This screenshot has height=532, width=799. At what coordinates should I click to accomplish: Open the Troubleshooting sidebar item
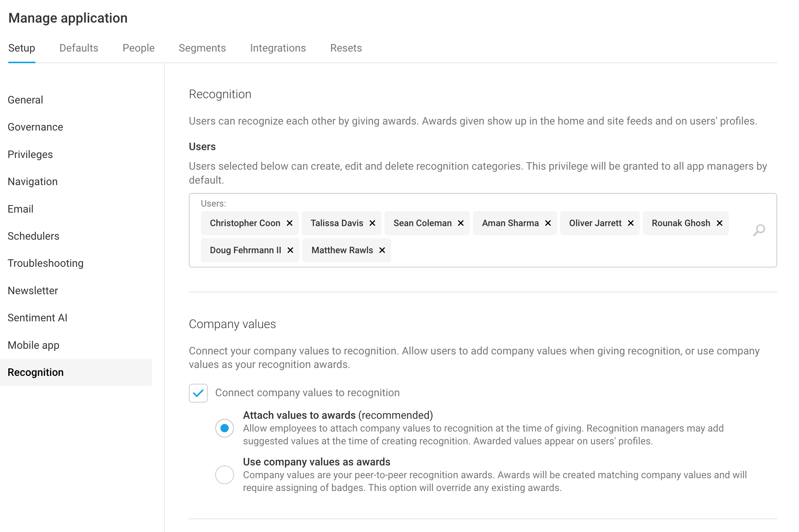46,263
